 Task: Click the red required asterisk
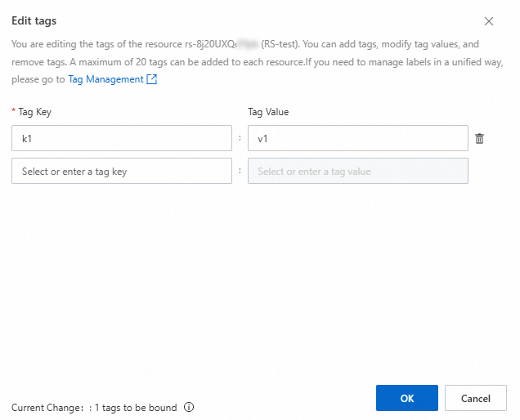pos(13,112)
